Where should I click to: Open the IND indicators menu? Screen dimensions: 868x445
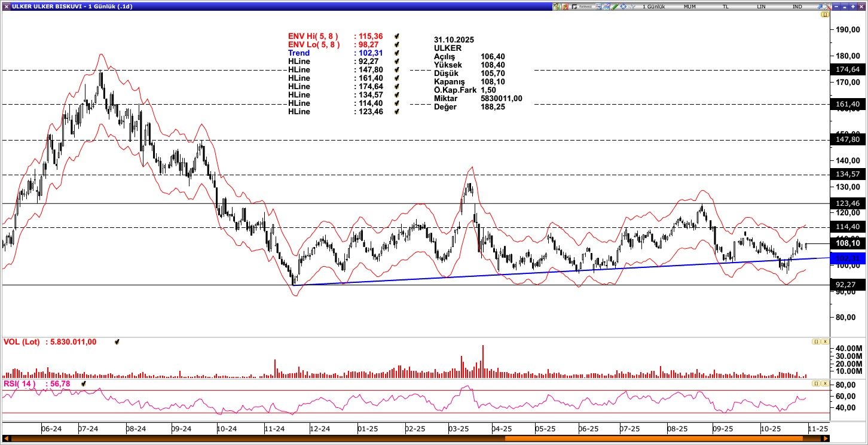coord(797,7)
